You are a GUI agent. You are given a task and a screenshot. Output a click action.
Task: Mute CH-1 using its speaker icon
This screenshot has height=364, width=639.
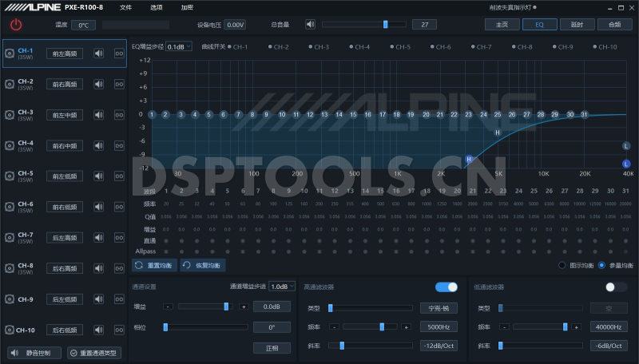pos(99,53)
